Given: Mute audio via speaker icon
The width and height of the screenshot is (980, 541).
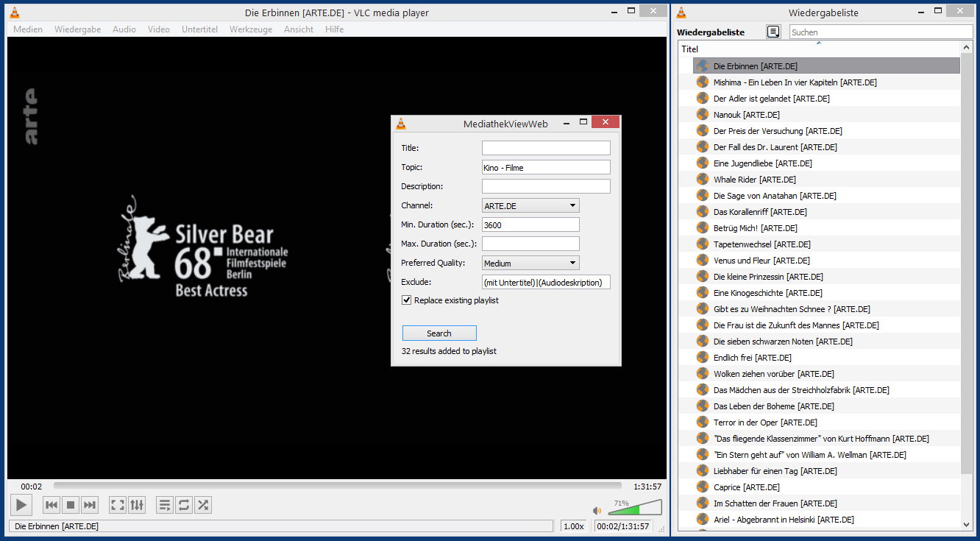Looking at the screenshot, I should pos(597,510).
